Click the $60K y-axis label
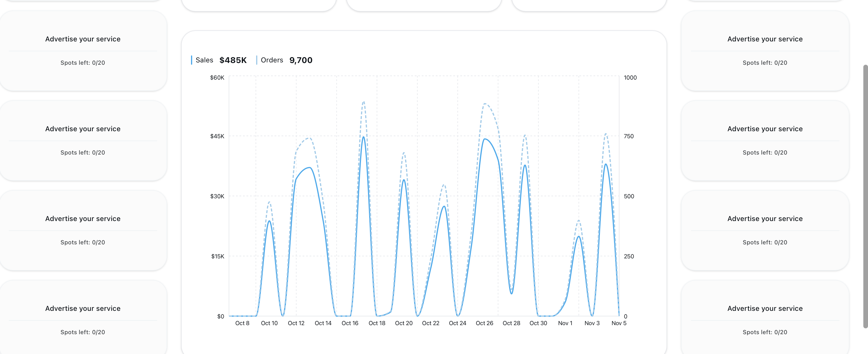Viewport: 868px width, 354px height. pos(217,77)
